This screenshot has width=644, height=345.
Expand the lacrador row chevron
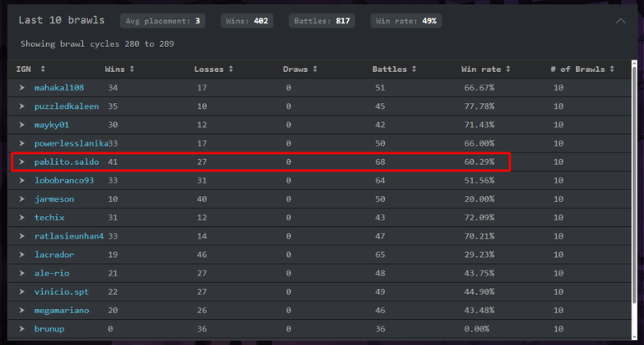pos(22,255)
